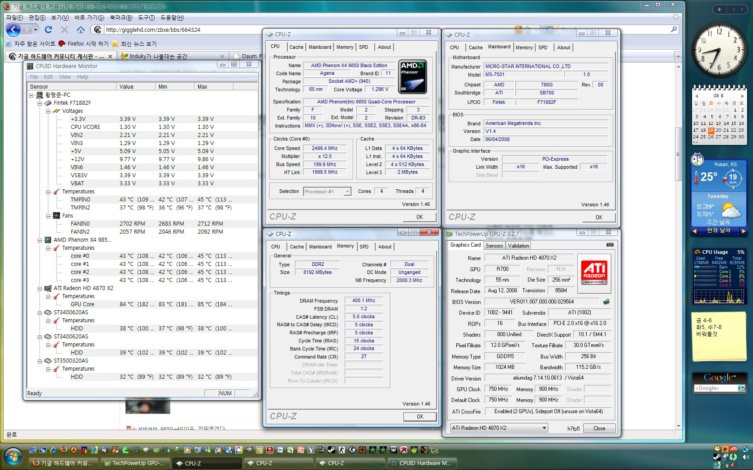
Task: Switch to the Sensors tab in GPU-Z
Action: tap(494, 245)
